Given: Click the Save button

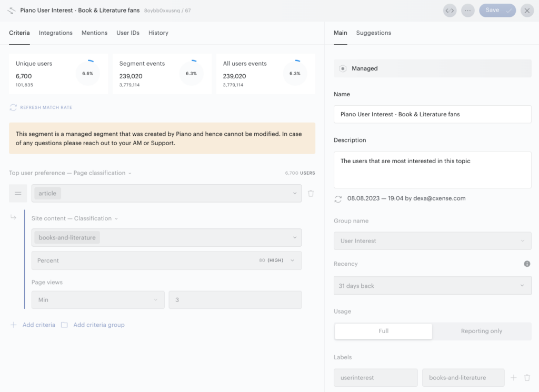Looking at the screenshot, I should pyautogui.click(x=497, y=11).
